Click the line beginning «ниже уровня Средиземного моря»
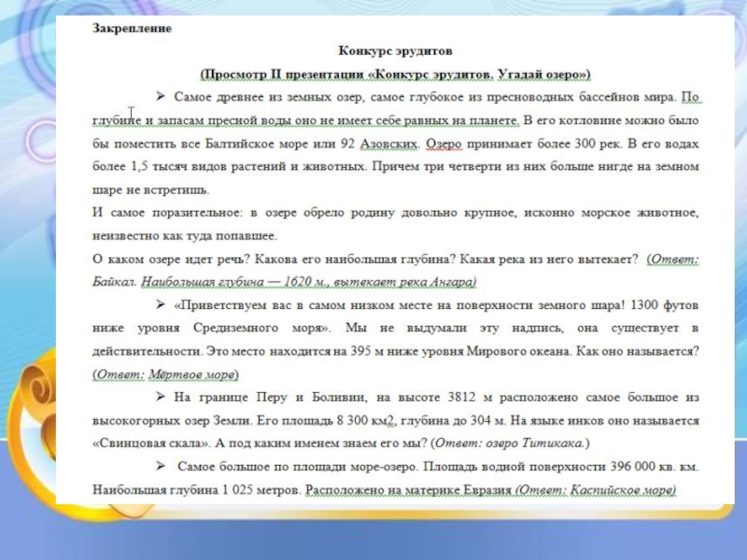 tap(395, 329)
